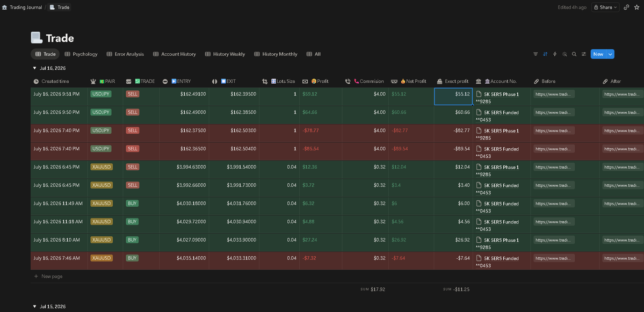The image size is (644, 312).
Task: Select the $55.12 Exact profit cell
Action: 453,97
